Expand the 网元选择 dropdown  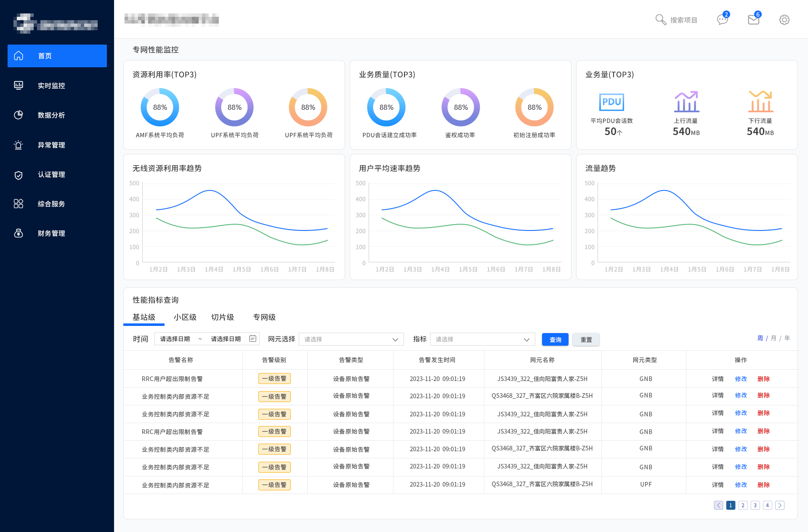coord(351,339)
